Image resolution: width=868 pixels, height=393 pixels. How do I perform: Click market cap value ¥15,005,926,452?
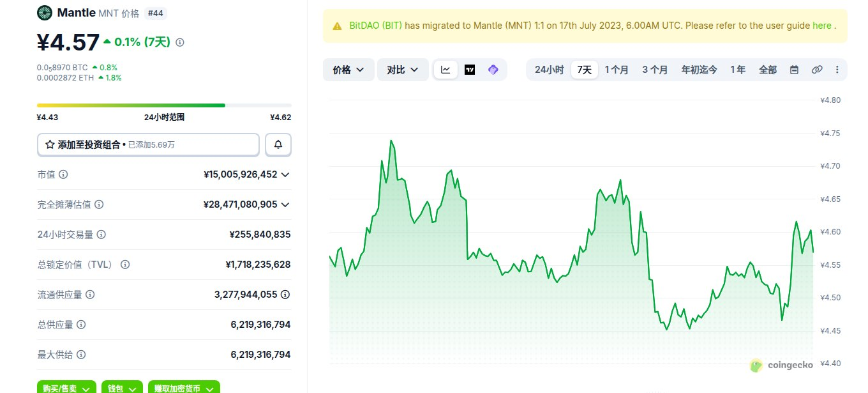241,174
